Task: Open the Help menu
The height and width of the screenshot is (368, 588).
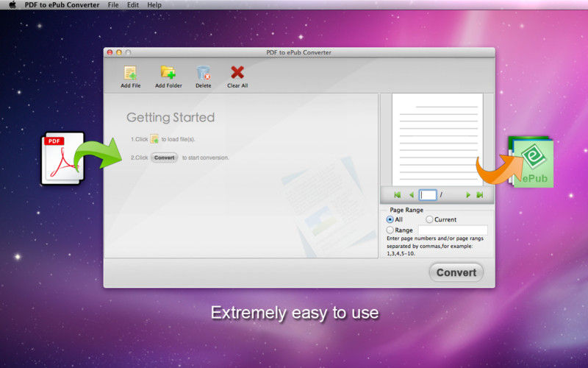Action: click(x=154, y=5)
